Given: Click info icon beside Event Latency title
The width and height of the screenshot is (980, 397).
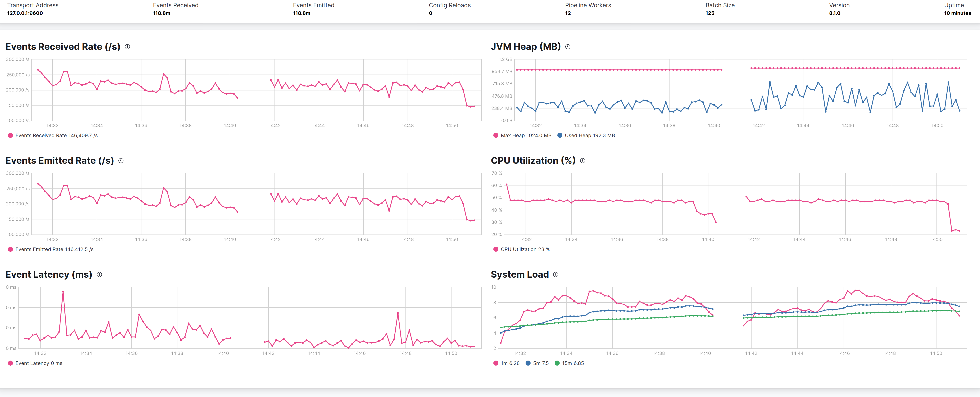Looking at the screenshot, I should 99,275.
